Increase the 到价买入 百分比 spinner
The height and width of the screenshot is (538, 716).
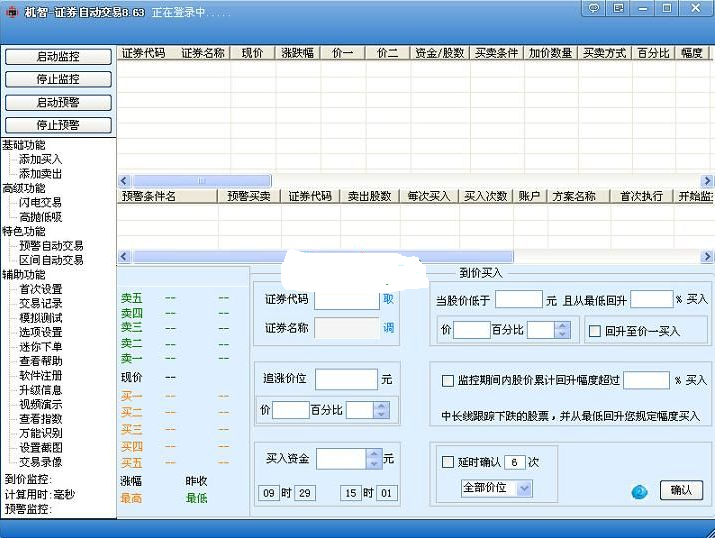point(562,326)
